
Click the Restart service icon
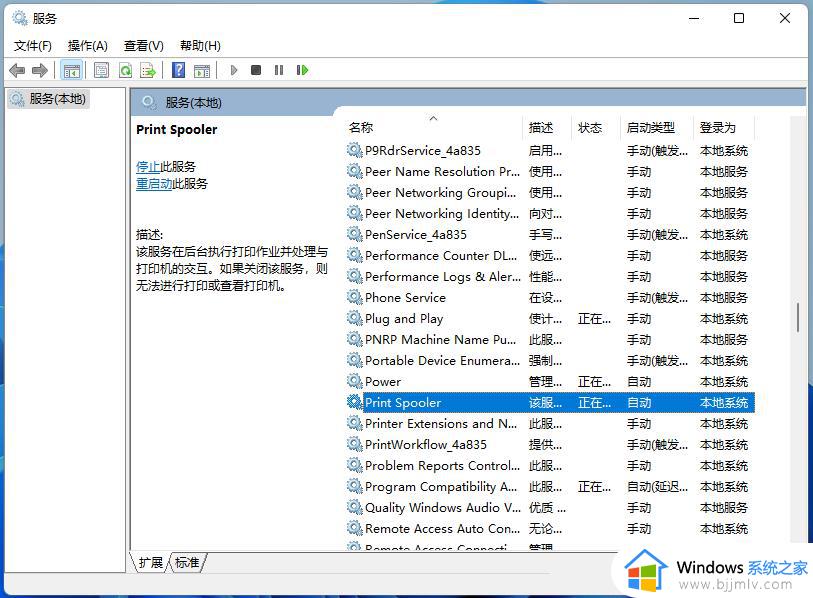click(x=302, y=70)
